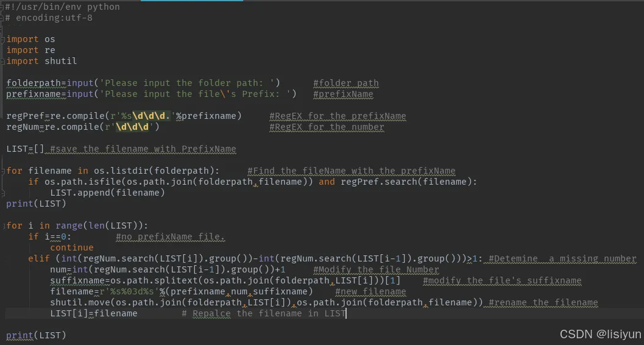Image resolution: width=644 pixels, height=345 pixels.
Task: Click the 'LIST[i]=filename' assignment
Action: [x=94, y=313]
